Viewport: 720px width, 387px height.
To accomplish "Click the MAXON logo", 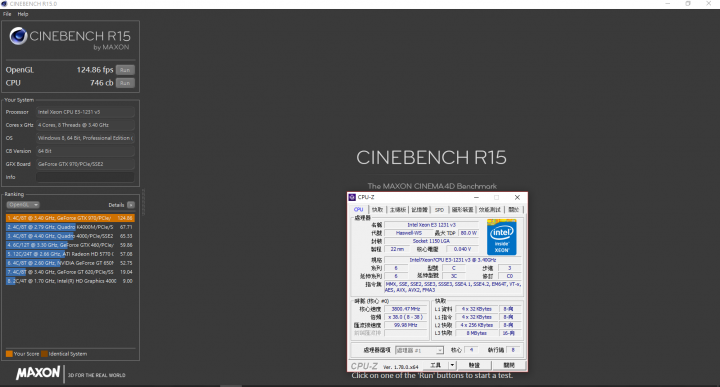I will point(38,373).
